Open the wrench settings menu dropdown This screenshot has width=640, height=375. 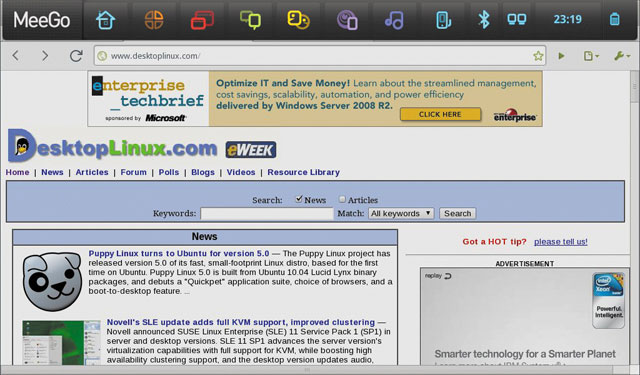[x=622, y=56]
